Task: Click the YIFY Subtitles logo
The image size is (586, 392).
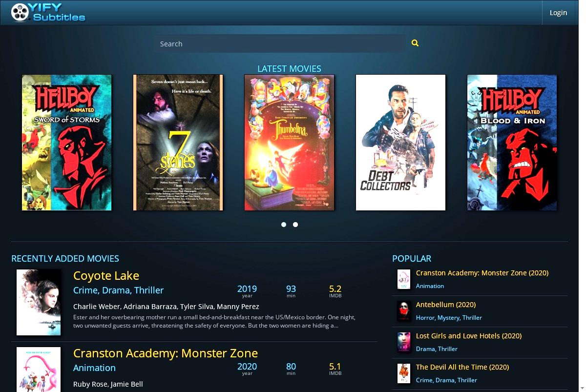Action: click(48, 13)
